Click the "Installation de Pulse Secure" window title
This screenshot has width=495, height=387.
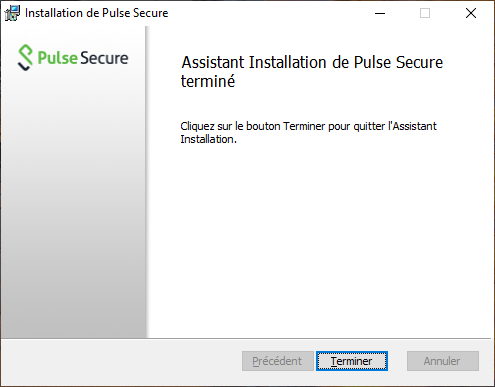point(97,13)
